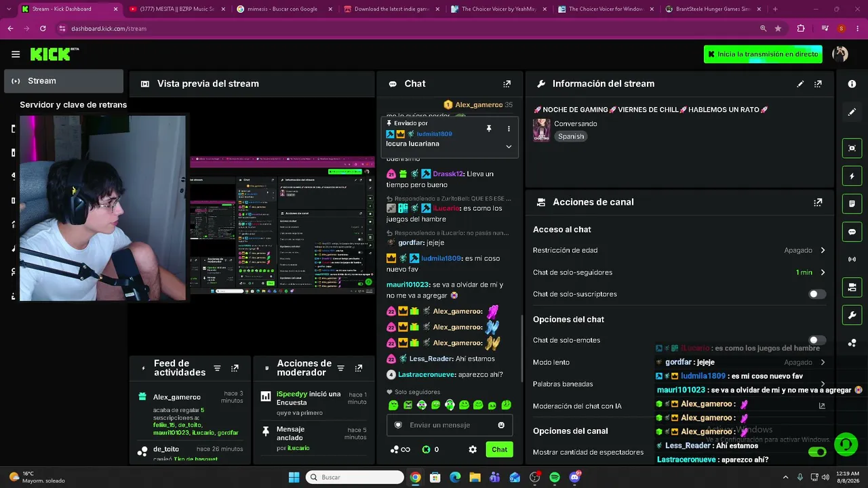Open the Moderación del chat con IA link icon
868x488 pixels.
pos(822,406)
